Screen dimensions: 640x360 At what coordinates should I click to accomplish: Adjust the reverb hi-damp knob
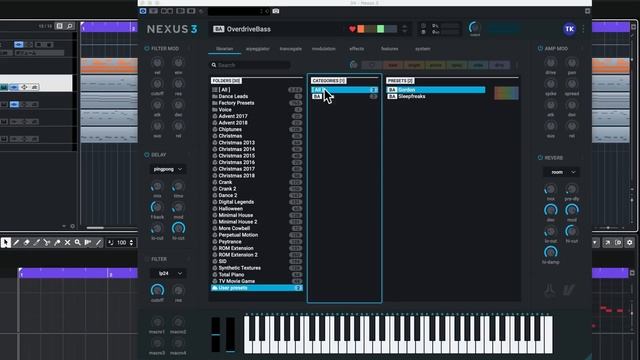551,252
